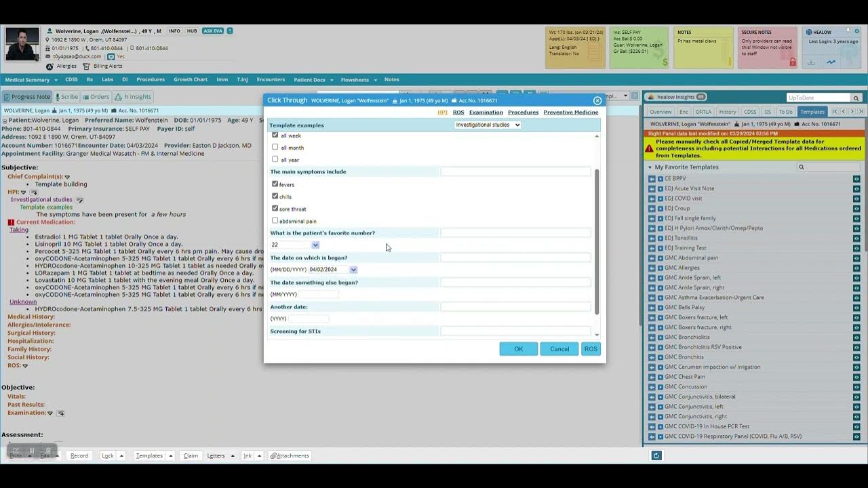Close the Click Through dialog
Image resolution: width=868 pixels, height=488 pixels.
tap(597, 100)
